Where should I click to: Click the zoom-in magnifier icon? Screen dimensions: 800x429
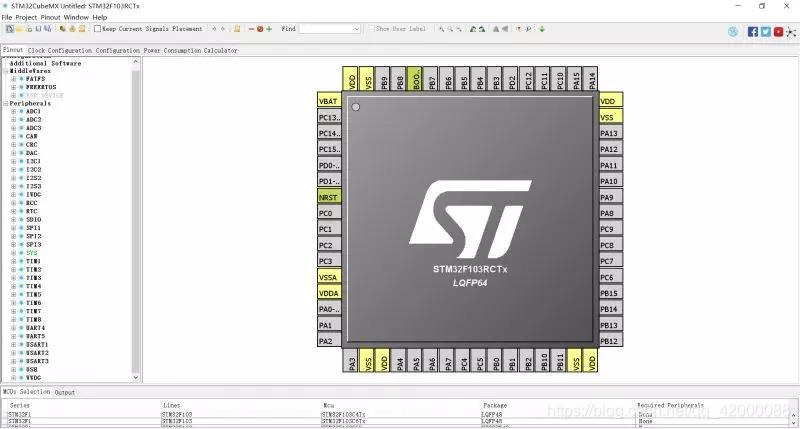coord(441,29)
